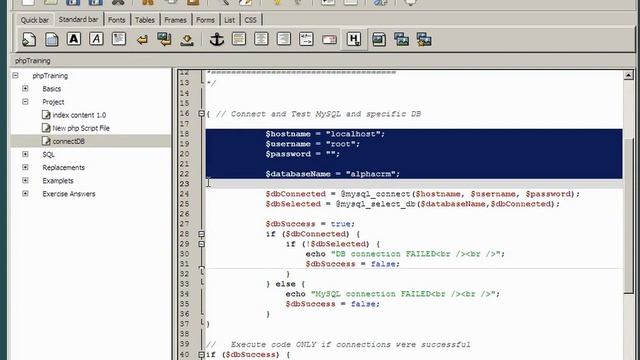Click the "DB connection FAILED" echo string
The height and width of the screenshot is (360, 640).
point(415,254)
